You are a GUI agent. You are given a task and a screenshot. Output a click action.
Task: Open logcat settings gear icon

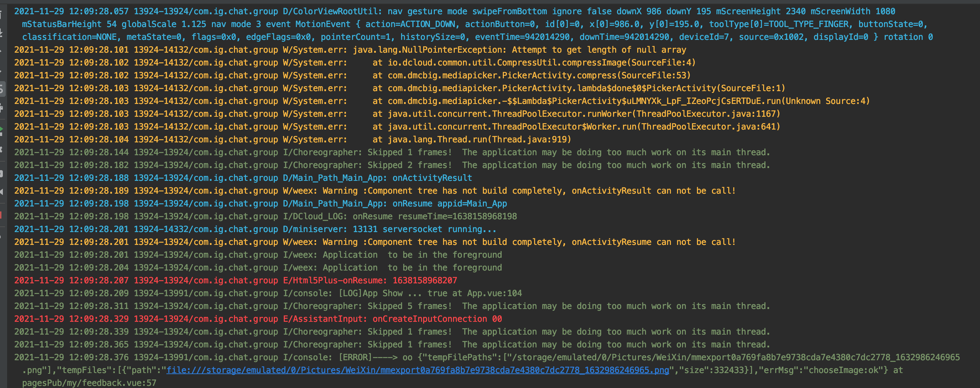pos(1,150)
